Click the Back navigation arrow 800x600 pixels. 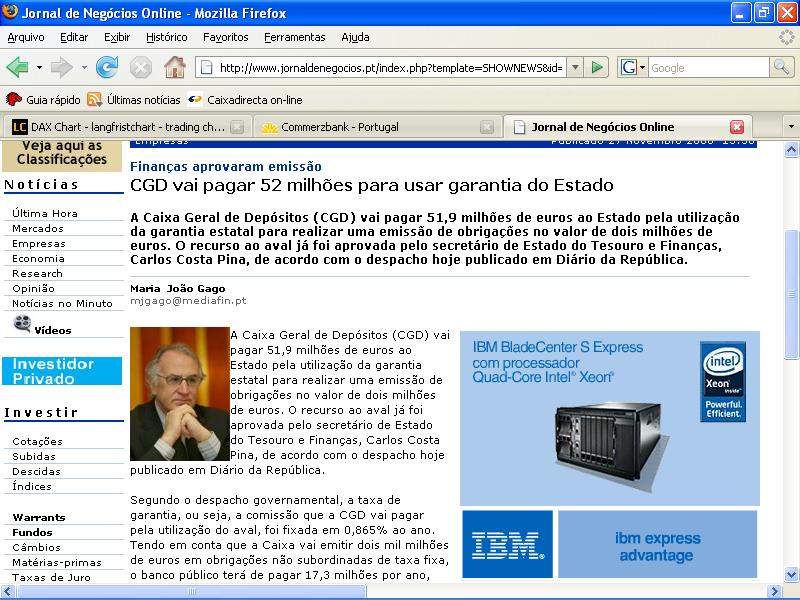pos(17,67)
